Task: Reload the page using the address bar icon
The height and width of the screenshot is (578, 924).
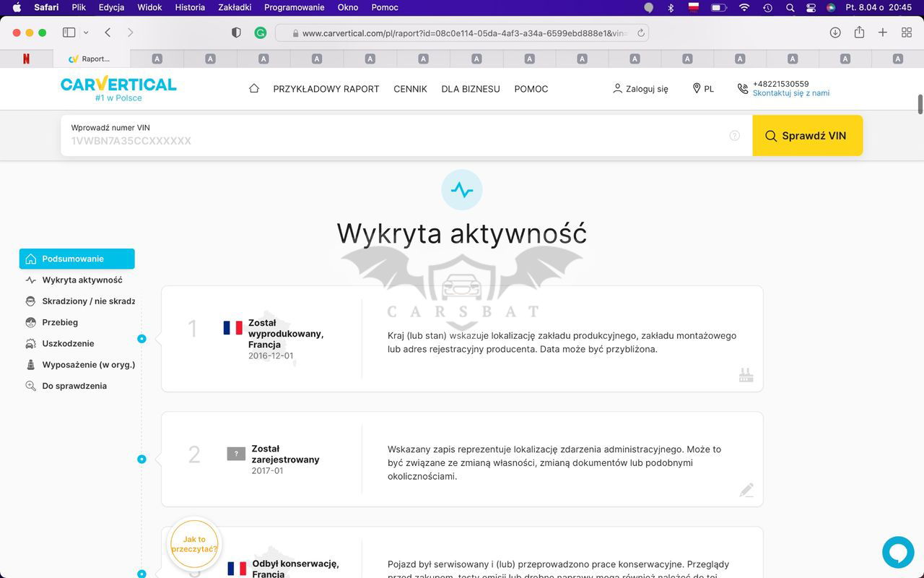Action: (640, 33)
